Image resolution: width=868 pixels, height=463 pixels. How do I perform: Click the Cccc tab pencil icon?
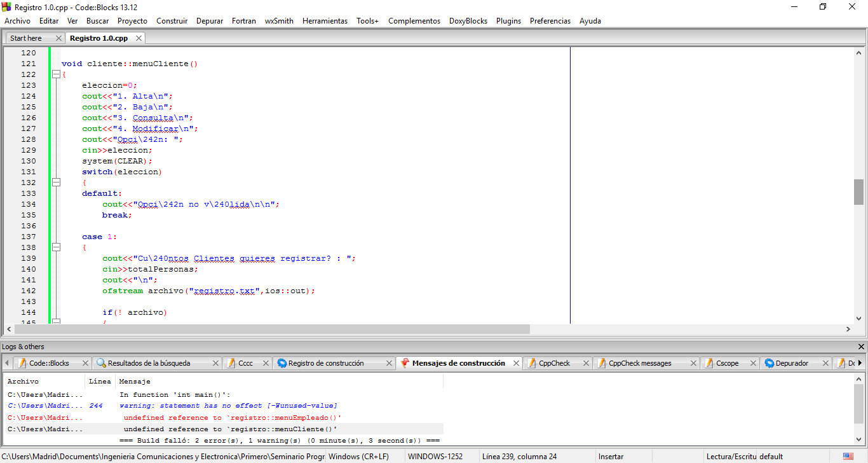pyautogui.click(x=231, y=363)
